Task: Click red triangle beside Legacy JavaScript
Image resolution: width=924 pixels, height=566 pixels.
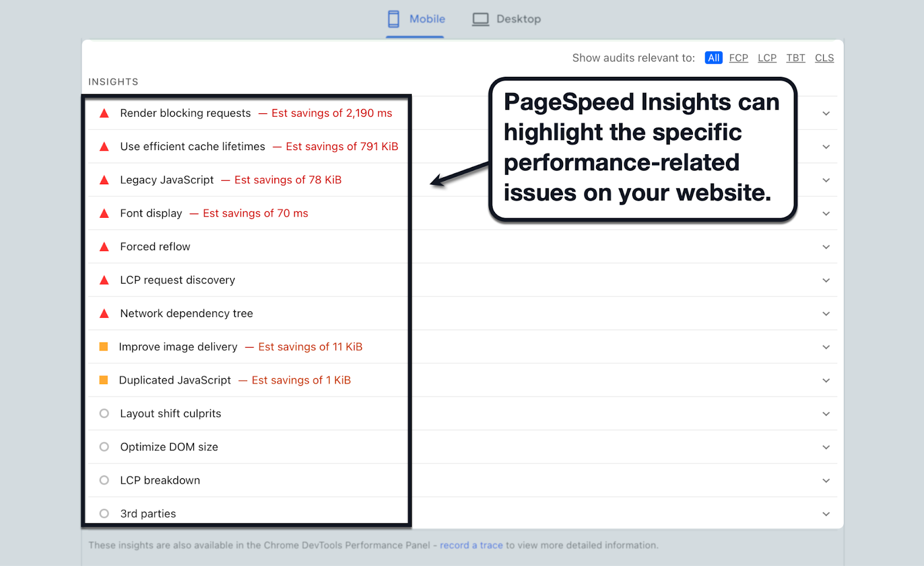Action: click(x=104, y=180)
